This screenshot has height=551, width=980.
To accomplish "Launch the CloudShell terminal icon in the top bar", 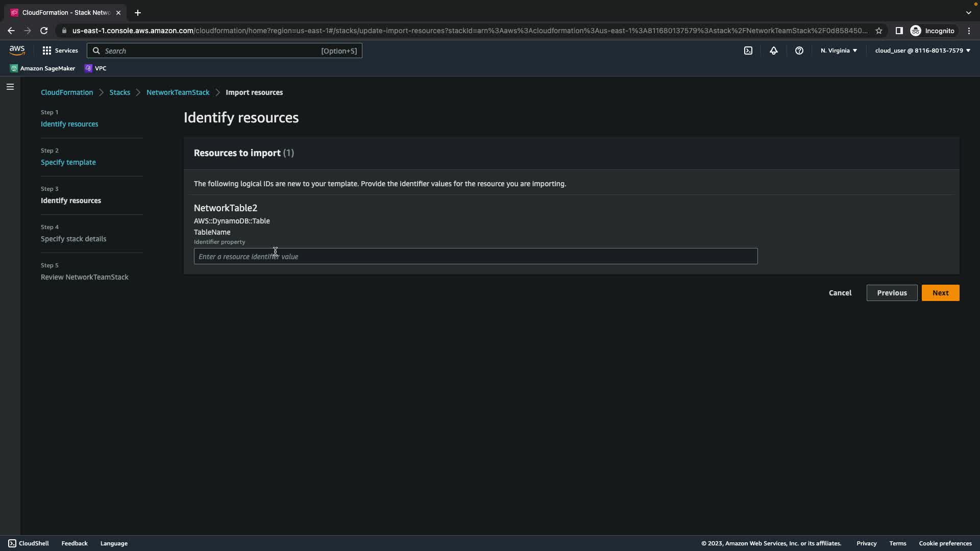I will pos(748,51).
